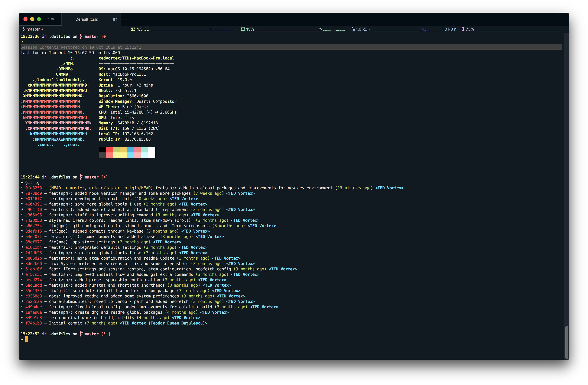Click the red color swatch in neofetch palette
This screenshot has width=588, height=385.
(x=109, y=150)
